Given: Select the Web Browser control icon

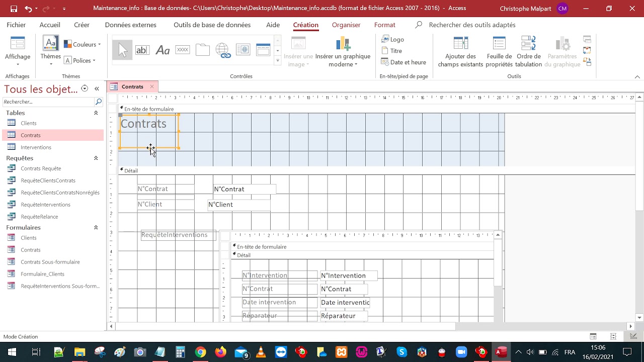Looking at the screenshot, I should pyautogui.click(x=243, y=50).
